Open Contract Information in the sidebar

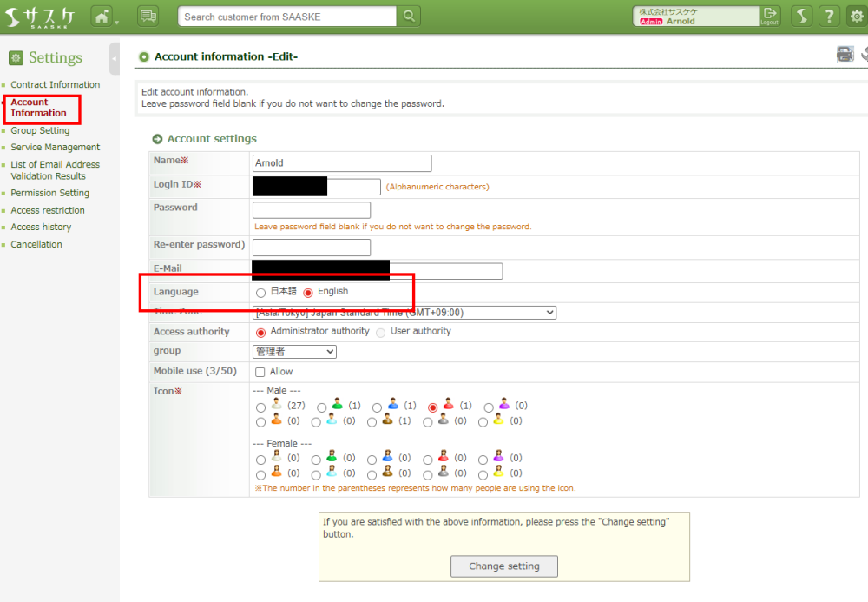55,84
